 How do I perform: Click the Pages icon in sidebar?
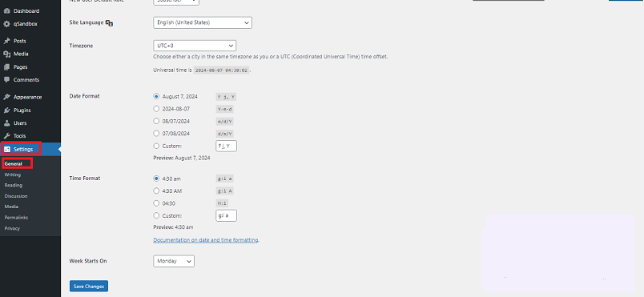point(6,67)
